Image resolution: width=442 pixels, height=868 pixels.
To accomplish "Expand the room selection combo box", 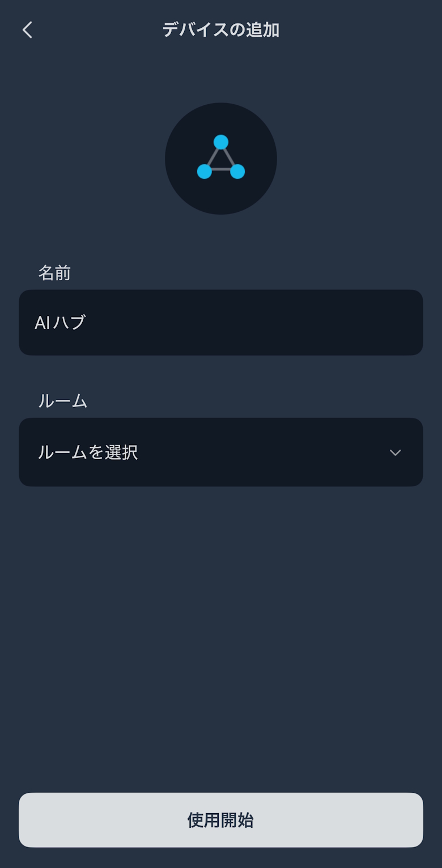I will [283, 452].
